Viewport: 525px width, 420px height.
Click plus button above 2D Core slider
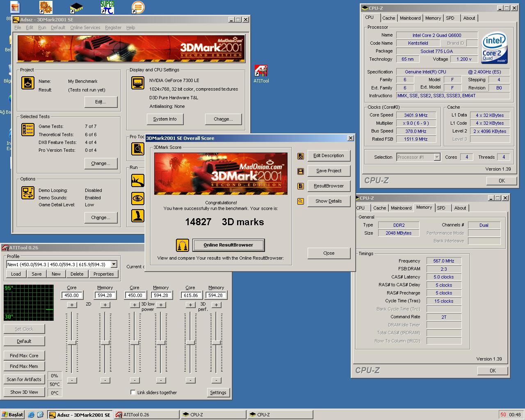(72, 305)
